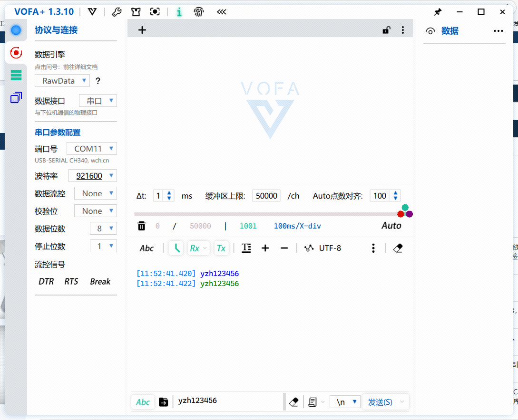Open the RawData engine dropdown

62,80
